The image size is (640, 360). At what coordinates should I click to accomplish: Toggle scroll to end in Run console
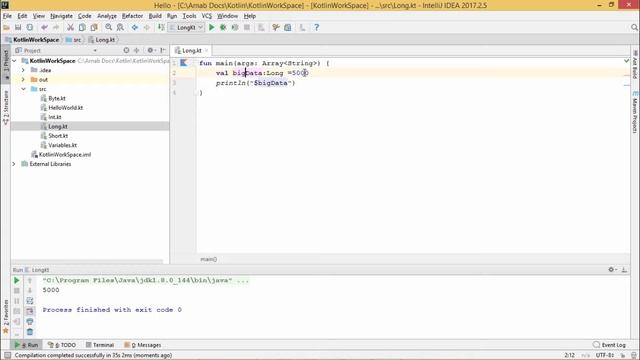[30, 311]
